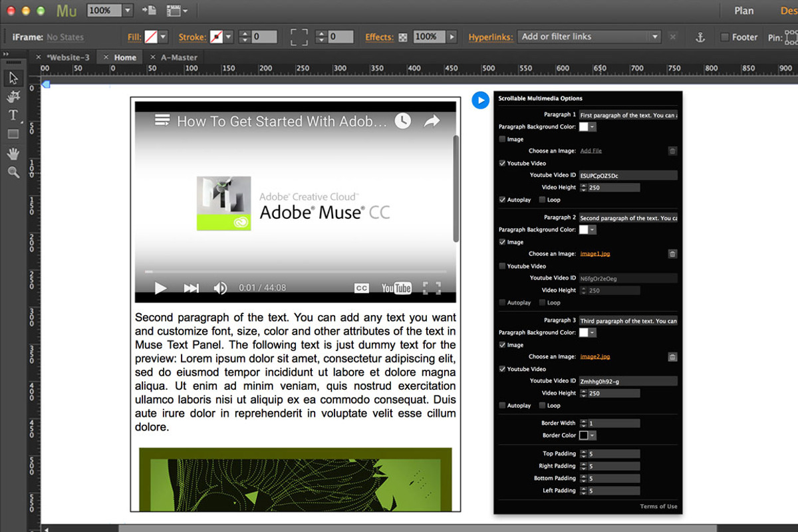Screen dimensions: 798x532
Task: Enable Autoplay for Paragraph 1 video
Action: coord(501,199)
